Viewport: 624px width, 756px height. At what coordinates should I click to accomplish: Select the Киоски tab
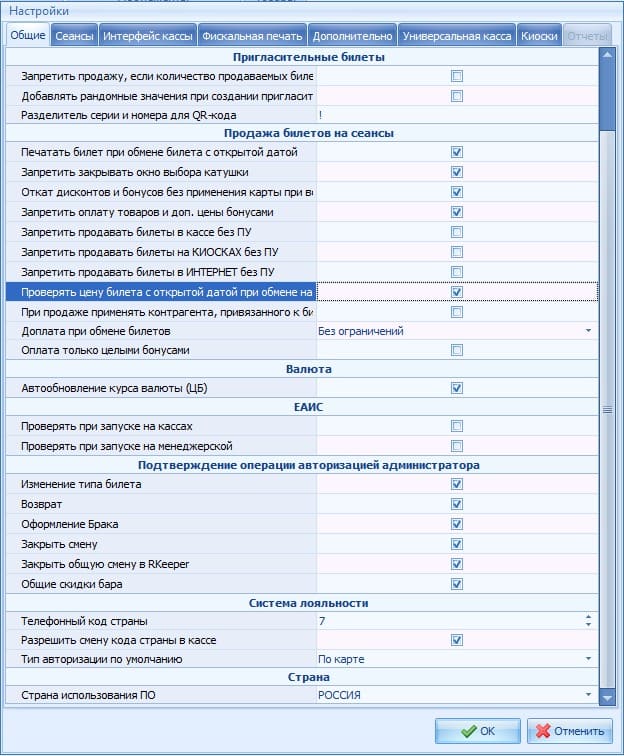tap(539, 36)
